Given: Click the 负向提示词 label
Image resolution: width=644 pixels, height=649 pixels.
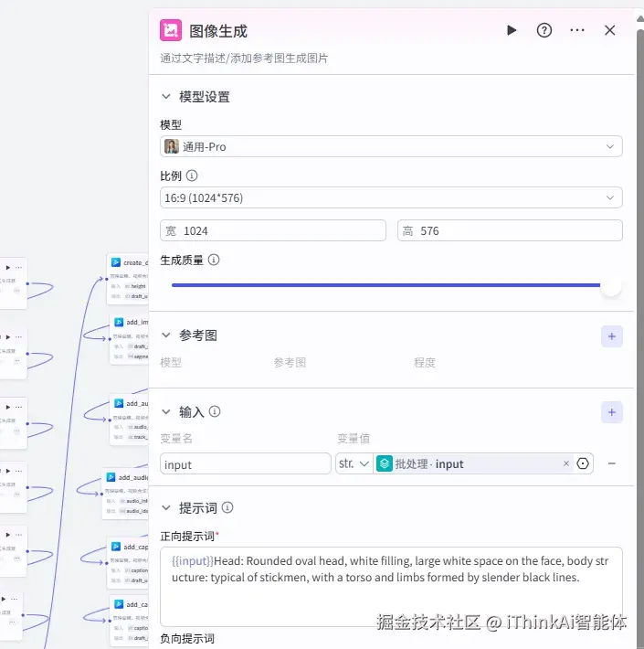Looking at the screenshot, I should 187,639.
